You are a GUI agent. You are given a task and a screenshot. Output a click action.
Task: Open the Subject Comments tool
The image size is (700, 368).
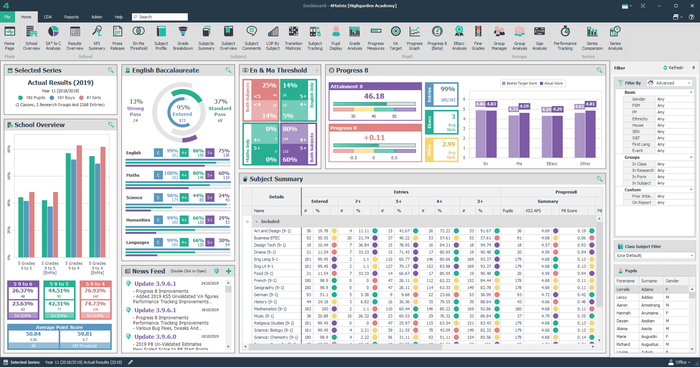point(251,38)
